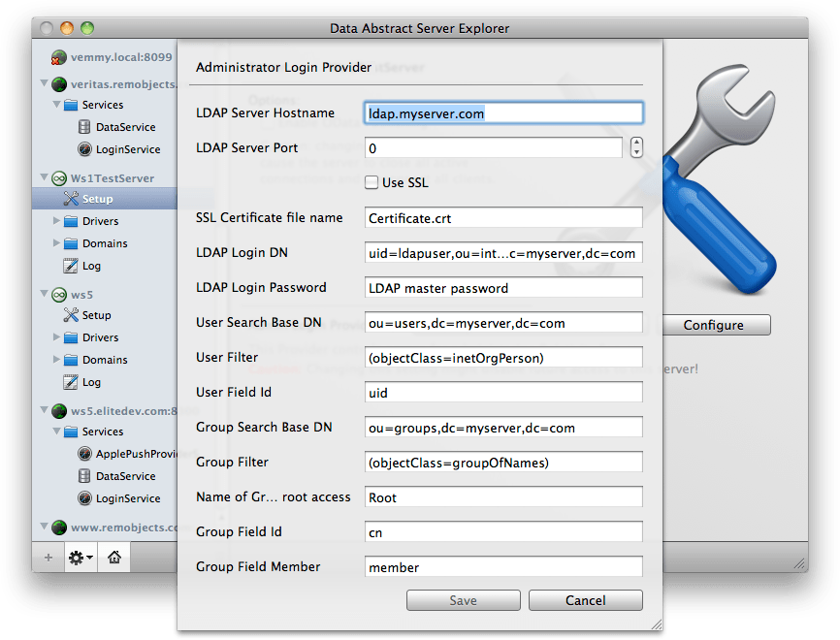Click the home icon in the bottom toolbar
This screenshot has width=840, height=640.
coord(113,558)
